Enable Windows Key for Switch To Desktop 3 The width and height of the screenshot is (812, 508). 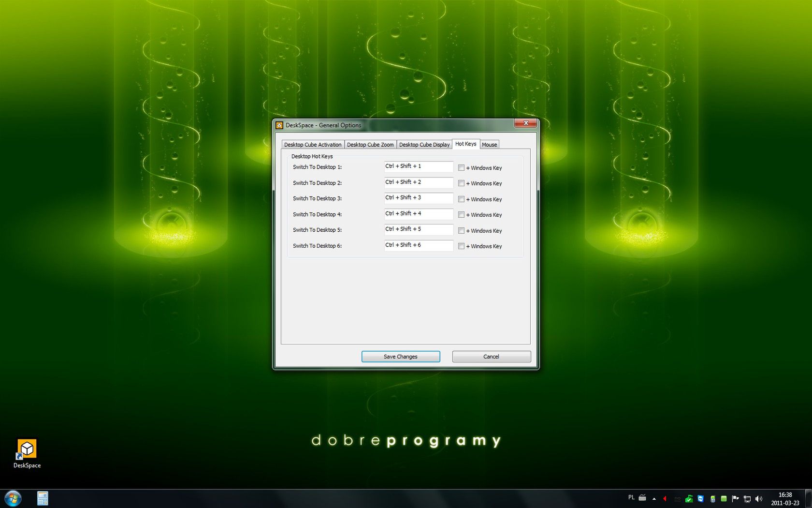(461, 199)
